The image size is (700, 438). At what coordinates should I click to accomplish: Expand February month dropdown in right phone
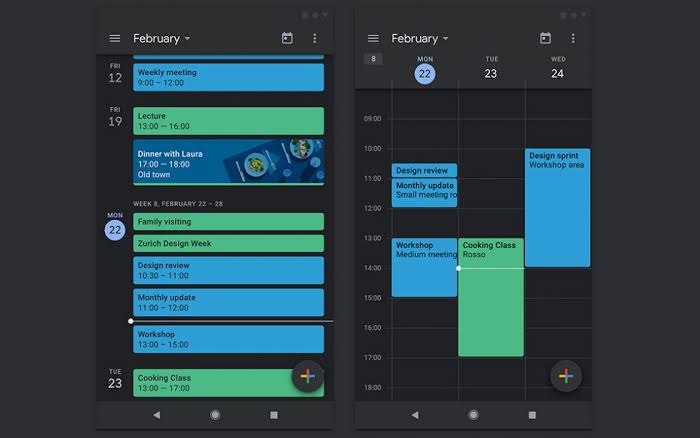[x=420, y=38]
